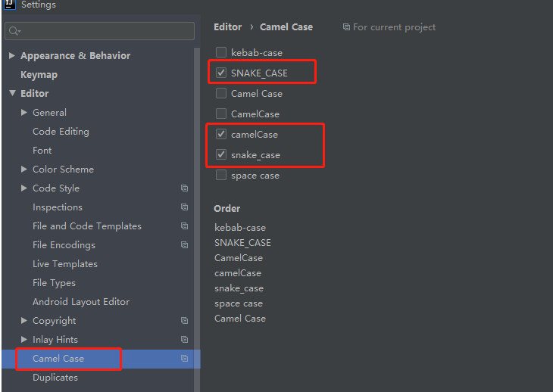Image resolution: width=553 pixels, height=392 pixels.
Task: Click the IntelliJ logo in title bar
Action: tap(10, 5)
